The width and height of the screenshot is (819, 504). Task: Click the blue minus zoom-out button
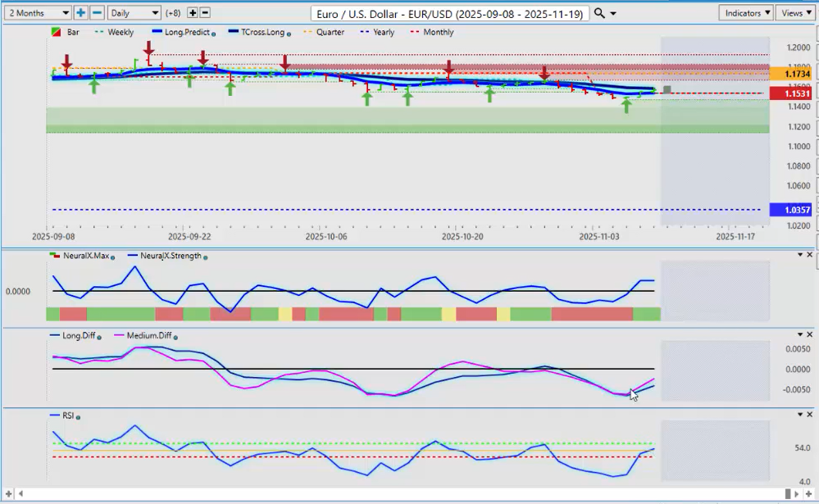click(x=97, y=13)
